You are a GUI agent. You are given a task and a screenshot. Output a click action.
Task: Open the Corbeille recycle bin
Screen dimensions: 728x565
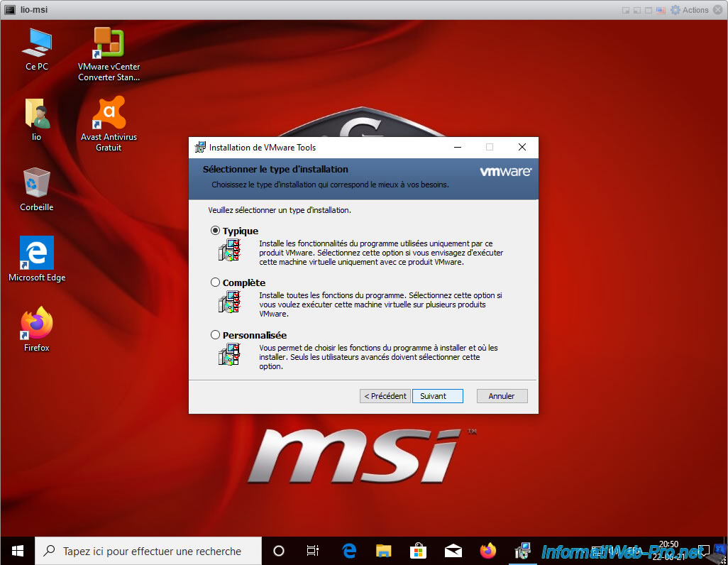tap(37, 190)
